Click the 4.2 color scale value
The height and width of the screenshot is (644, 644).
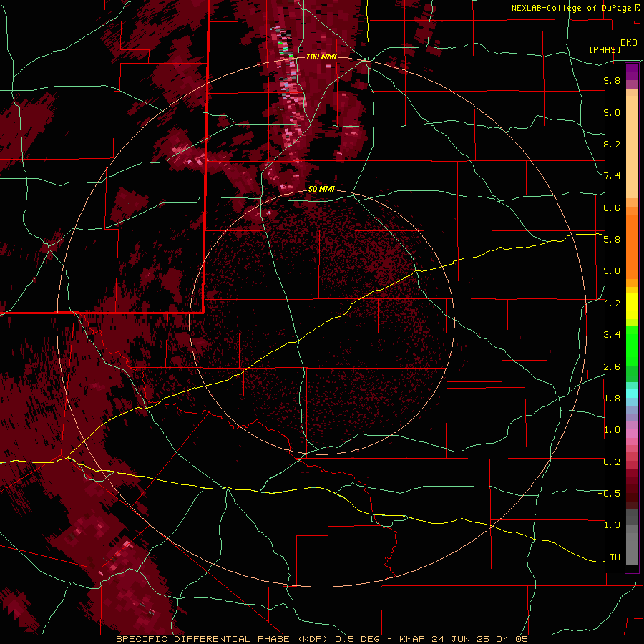pyautogui.click(x=612, y=303)
